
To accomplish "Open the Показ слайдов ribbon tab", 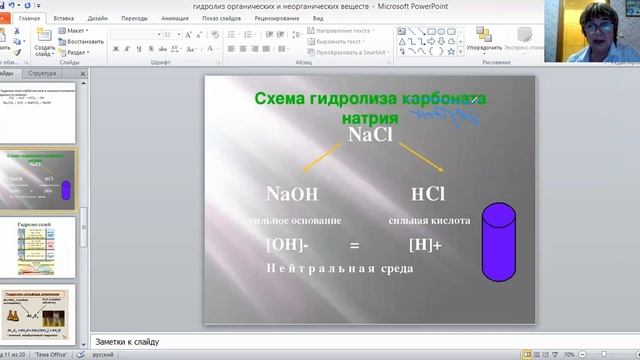I will click(x=222, y=18).
